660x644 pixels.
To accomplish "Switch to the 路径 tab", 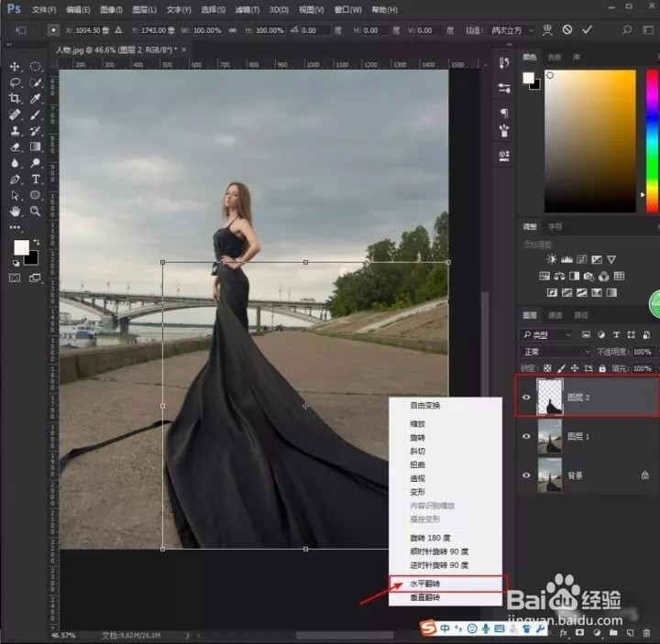I will coord(581,315).
